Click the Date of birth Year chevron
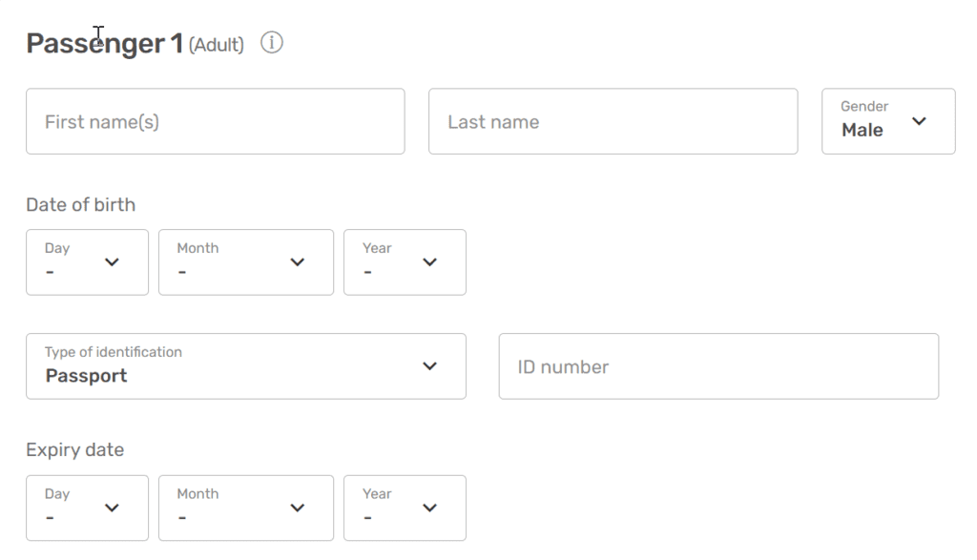The height and width of the screenshot is (560, 977). click(430, 262)
